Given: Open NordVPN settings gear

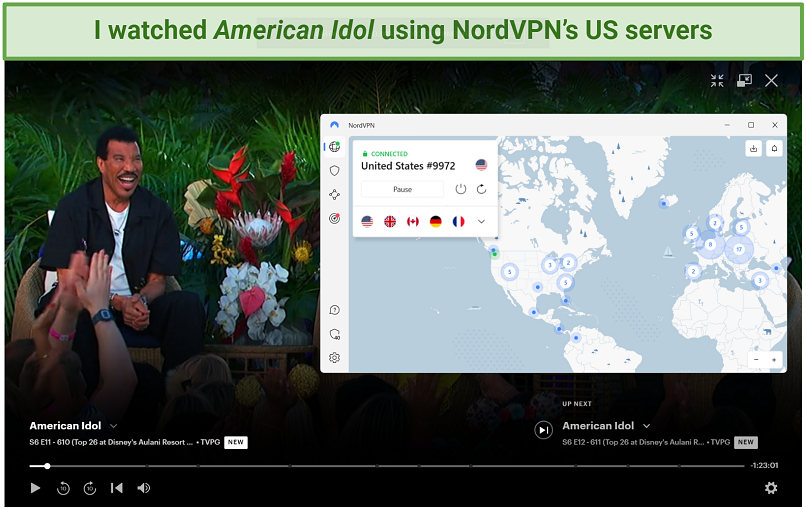Looking at the screenshot, I should click(335, 357).
